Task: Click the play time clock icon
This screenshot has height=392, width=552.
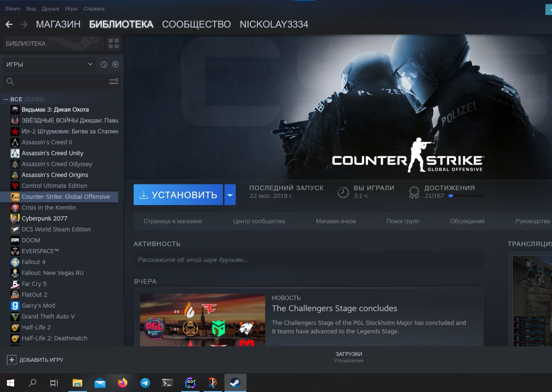Action: tap(343, 192)
